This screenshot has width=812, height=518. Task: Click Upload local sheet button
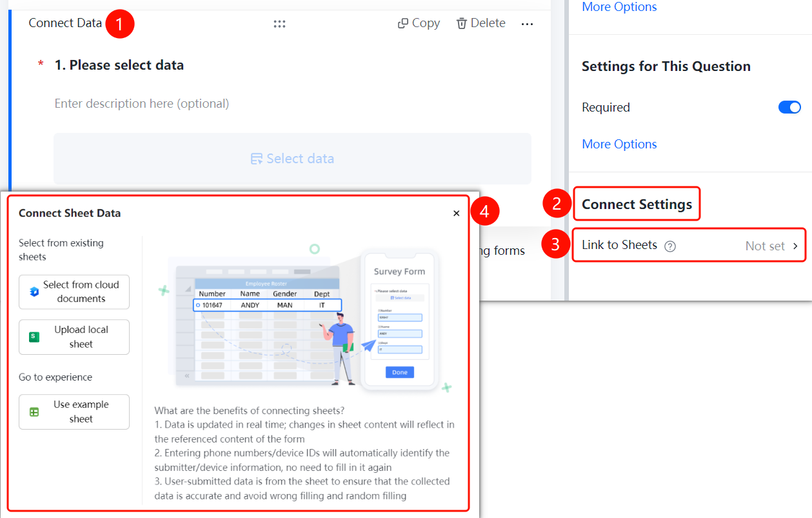click(x=74, y=337)
